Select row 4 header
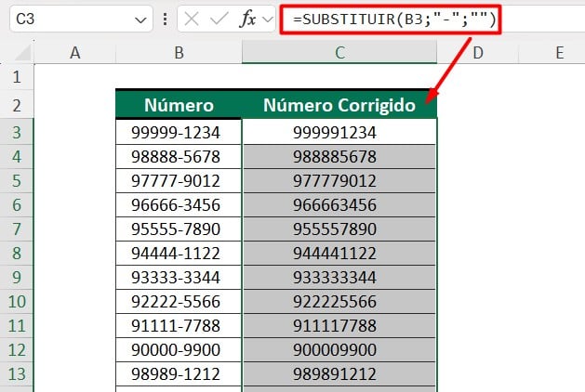This screenshot has height=392, width=585. click(x=17, y=156)
